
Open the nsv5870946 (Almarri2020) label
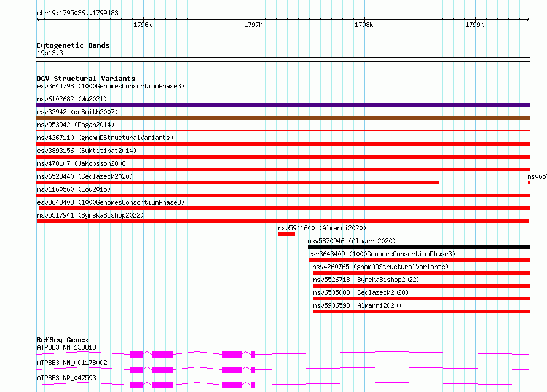352,241
